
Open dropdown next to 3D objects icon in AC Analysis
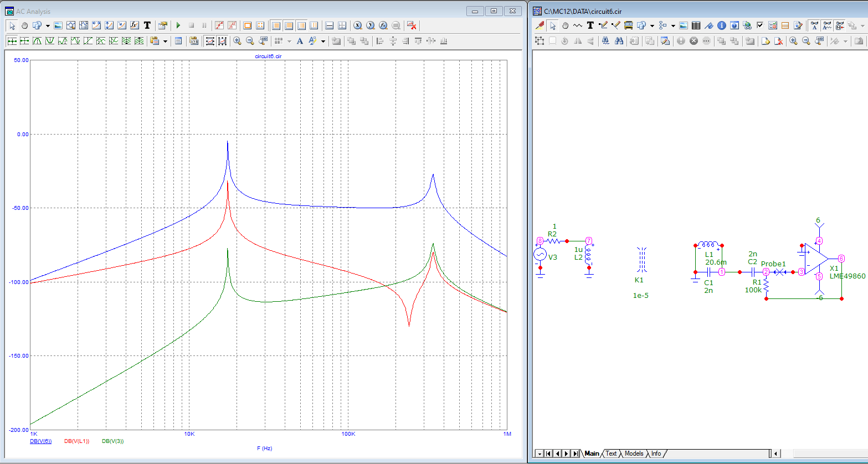[48, 25]
